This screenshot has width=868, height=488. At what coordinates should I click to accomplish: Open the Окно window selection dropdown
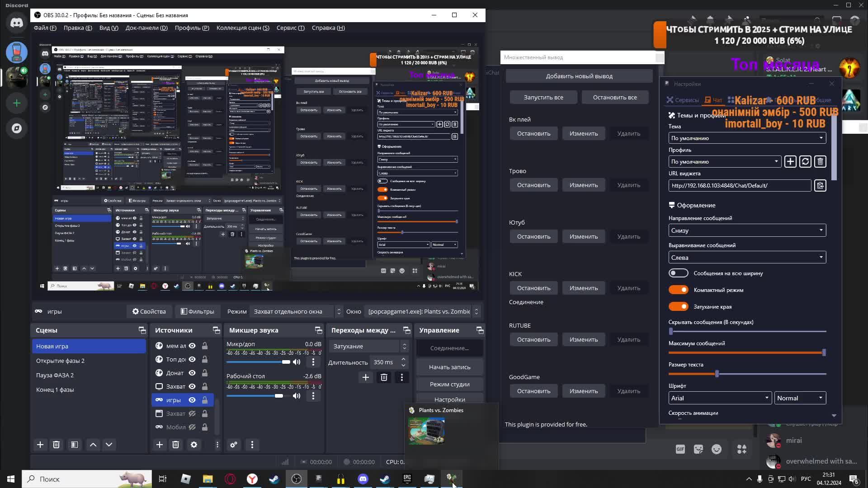(422, 311)
